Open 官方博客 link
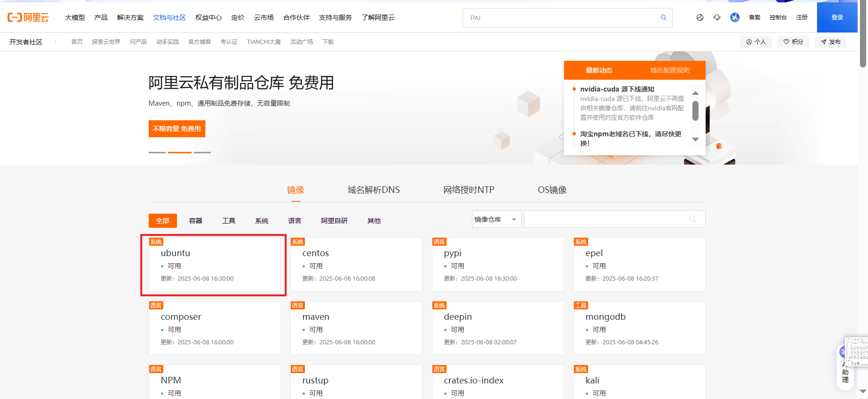Screen dimensions: 868x399 coord(200,42)
